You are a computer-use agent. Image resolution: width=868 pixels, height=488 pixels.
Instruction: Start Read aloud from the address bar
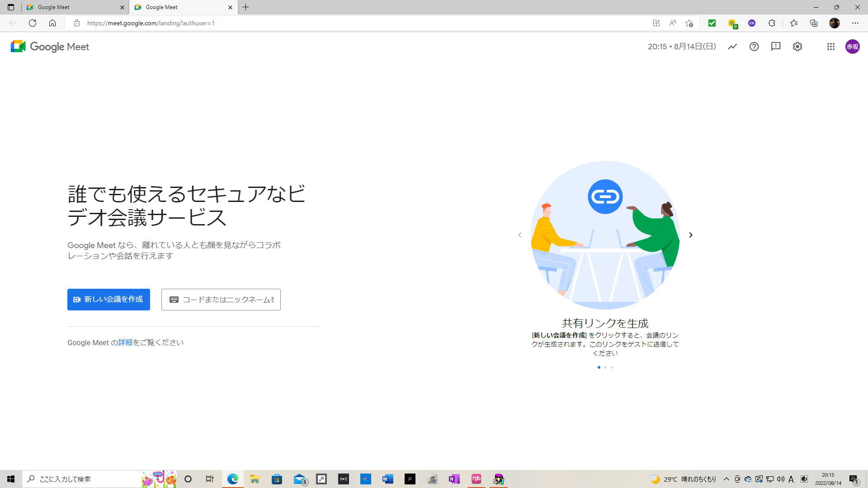point(673,23)
